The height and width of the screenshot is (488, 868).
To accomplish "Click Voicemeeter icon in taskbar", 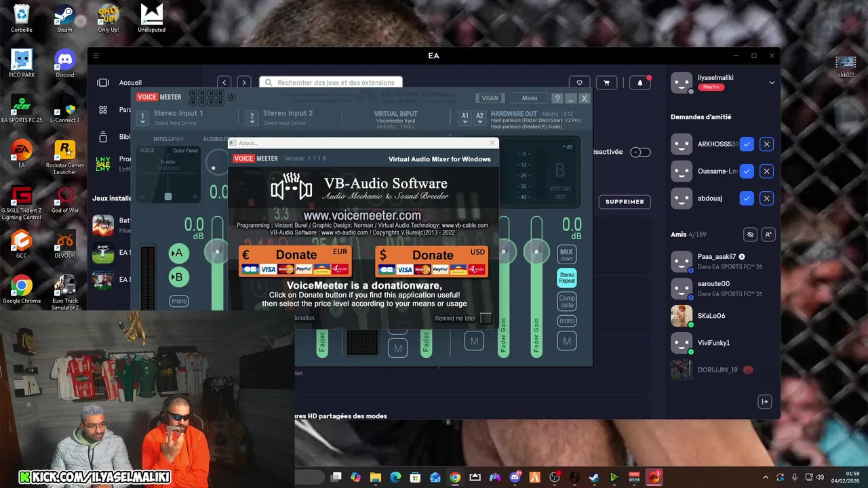I will pos(634,477).
